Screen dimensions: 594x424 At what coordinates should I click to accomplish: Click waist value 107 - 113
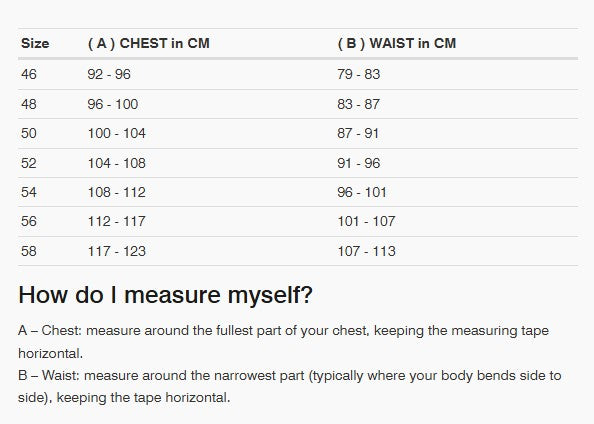pos(366,251)
